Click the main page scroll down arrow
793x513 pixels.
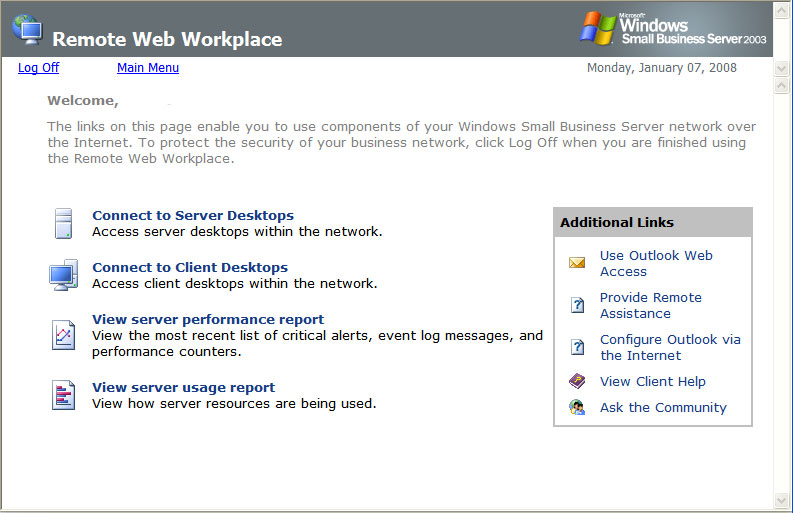tap(781, 501)
